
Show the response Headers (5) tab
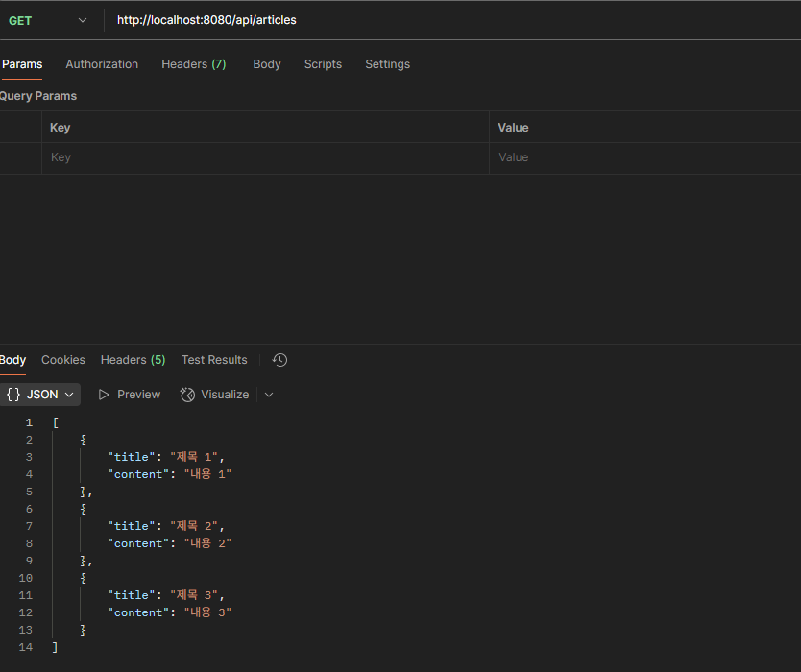click(133, 360)
